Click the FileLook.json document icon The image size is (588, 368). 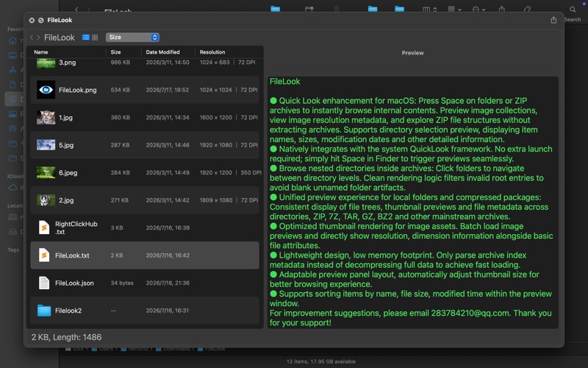(44, 283)
